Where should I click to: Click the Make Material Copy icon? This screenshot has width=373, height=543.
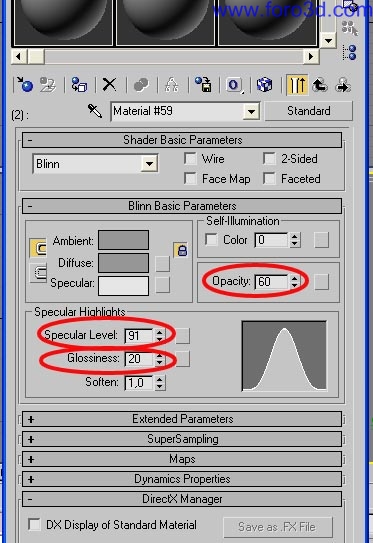(x=141, y=84)
